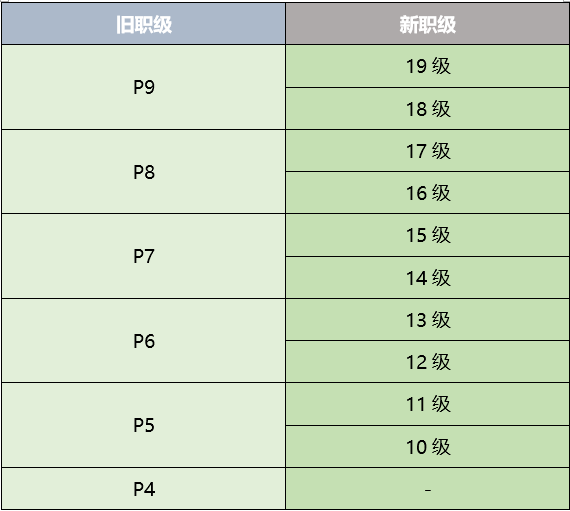Click the P5 cell
Screen dimensions: 570x511
tap(144, 425)
